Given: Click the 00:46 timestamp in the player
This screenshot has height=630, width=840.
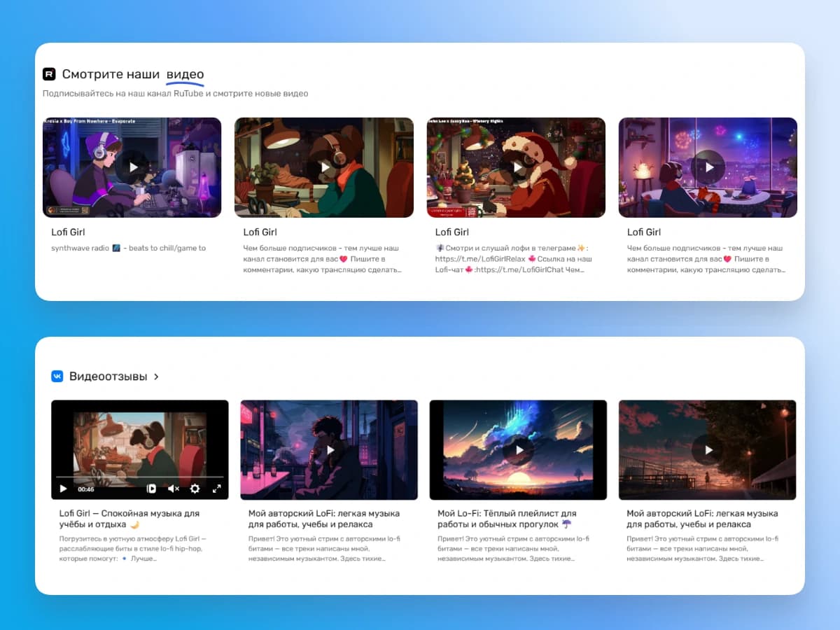Looking at the screenshot, I should (x=86, y=489).
